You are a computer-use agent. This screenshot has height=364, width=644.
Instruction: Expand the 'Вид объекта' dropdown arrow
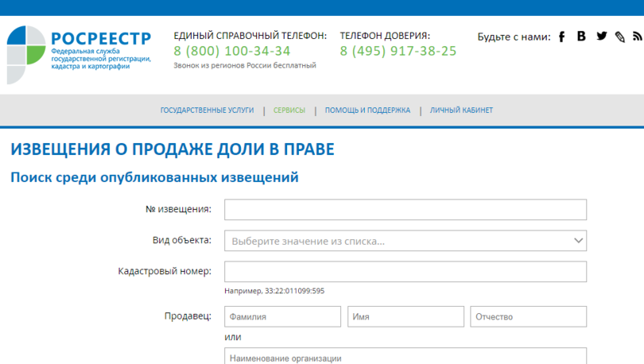(578, 241)
